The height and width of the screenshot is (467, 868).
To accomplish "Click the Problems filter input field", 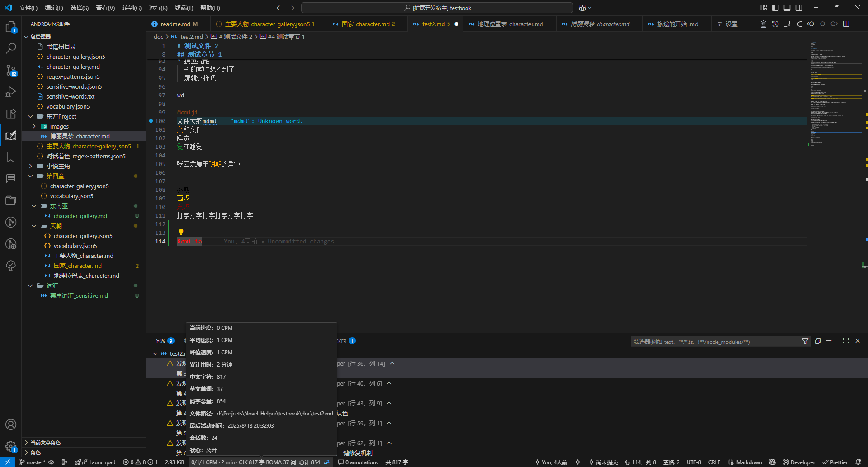I will pos(714,342).
